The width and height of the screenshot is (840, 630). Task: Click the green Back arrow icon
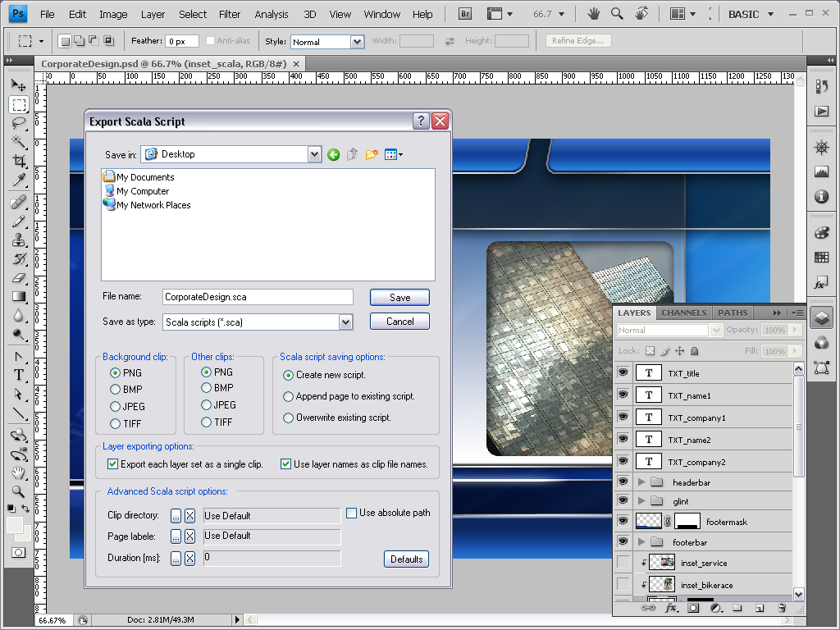(x=333, y=154)
